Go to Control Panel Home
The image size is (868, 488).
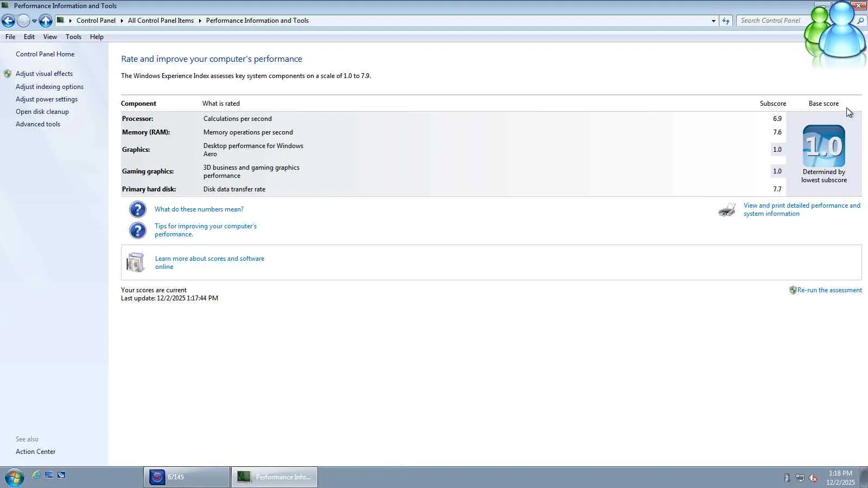[x=45, y=54]
